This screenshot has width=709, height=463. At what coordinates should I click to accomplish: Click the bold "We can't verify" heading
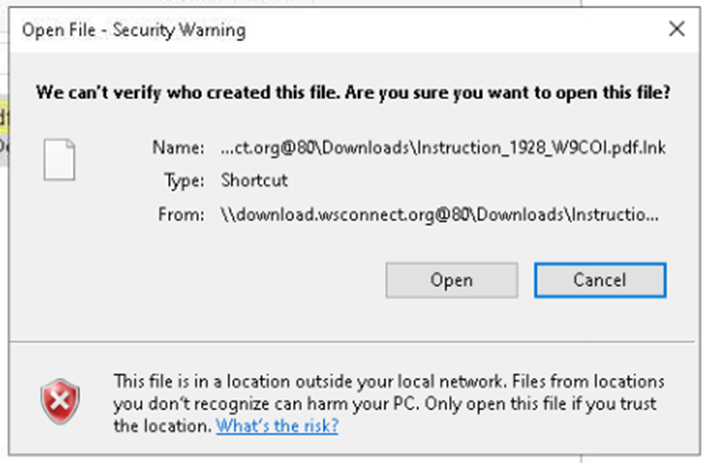(x=353, y=93)
